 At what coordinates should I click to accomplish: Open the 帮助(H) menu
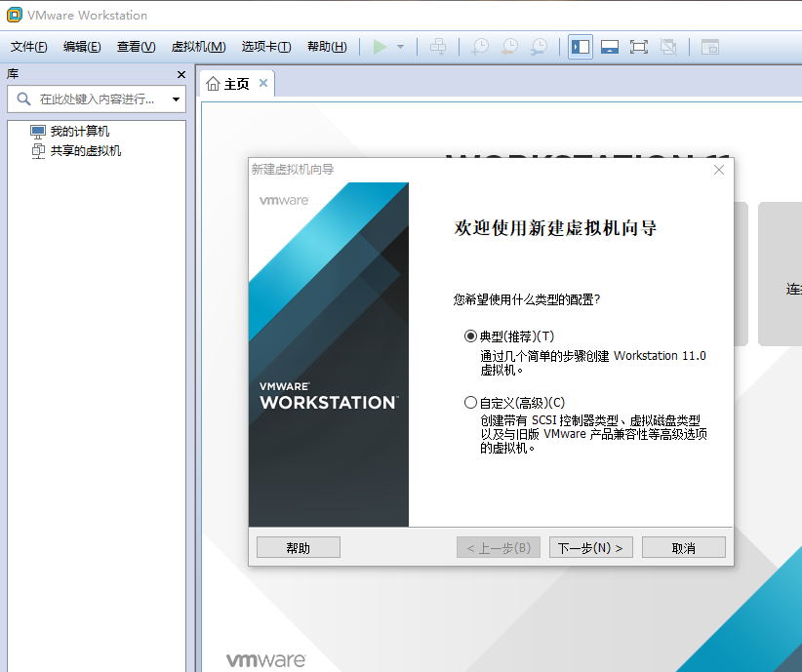[x=327, y=47]
